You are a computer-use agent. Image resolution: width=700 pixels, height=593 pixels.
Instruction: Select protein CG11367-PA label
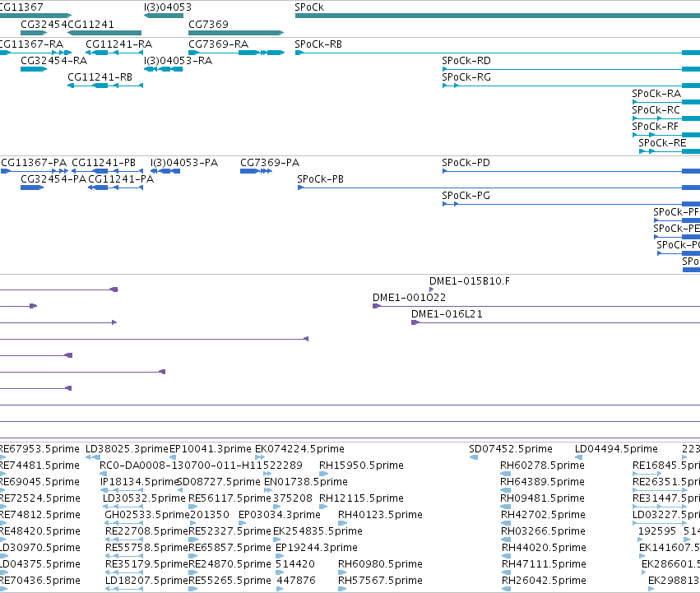pos(34,163)
